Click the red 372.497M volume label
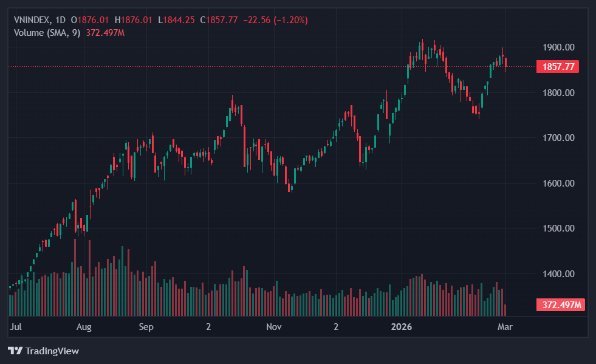Viewport: 596px width, 364px height. [x=560, y=305]
